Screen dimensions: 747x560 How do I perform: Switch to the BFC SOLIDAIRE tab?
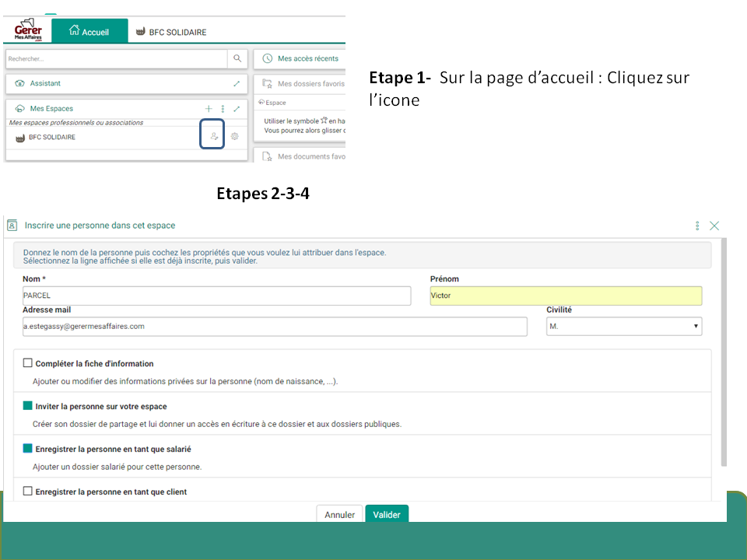coord(171,32)
